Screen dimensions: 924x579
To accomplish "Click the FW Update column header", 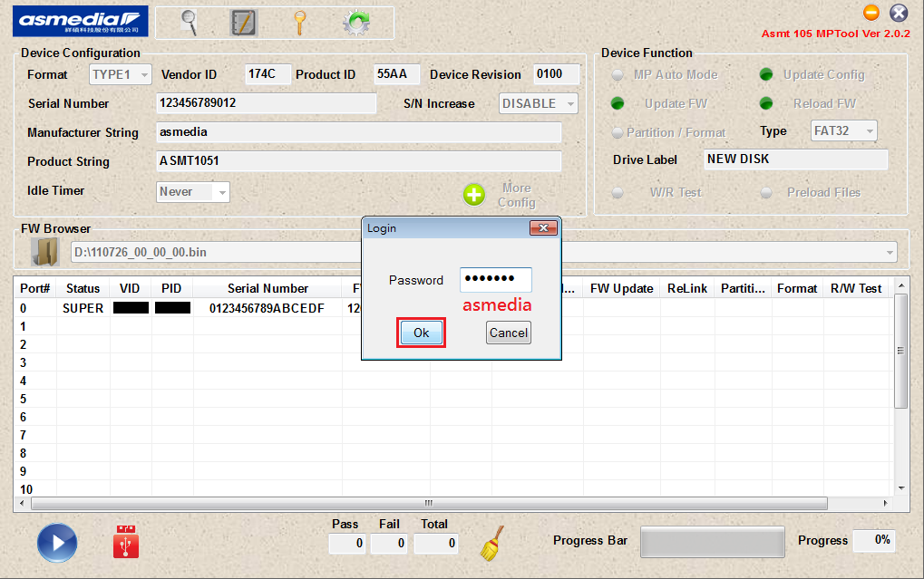I will 622,289.
